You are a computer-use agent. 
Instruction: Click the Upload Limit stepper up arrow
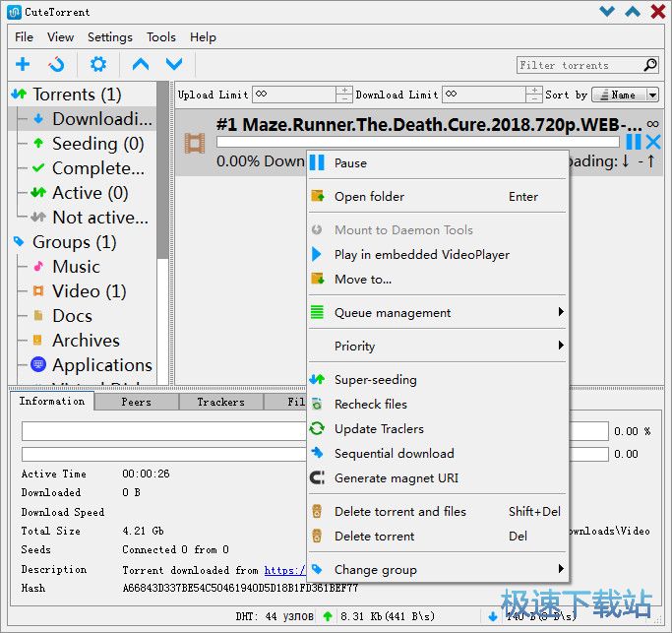coord(343,91)
